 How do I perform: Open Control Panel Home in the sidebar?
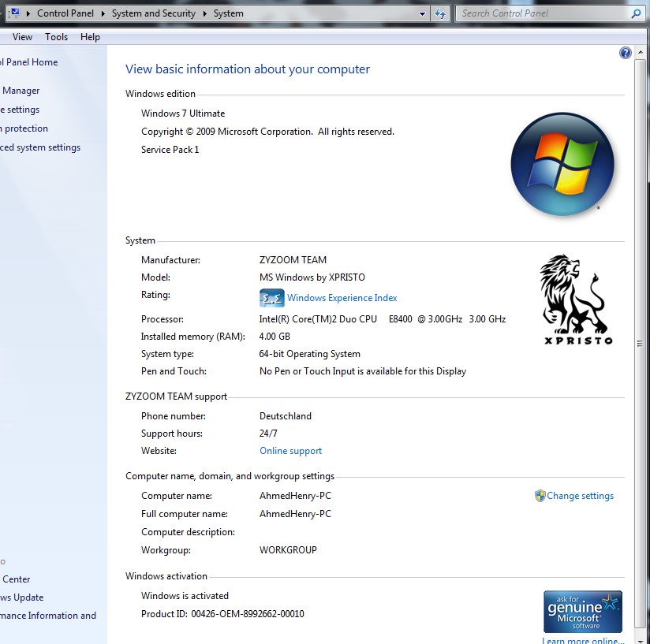pyautogui.click(x=29, y=62)
